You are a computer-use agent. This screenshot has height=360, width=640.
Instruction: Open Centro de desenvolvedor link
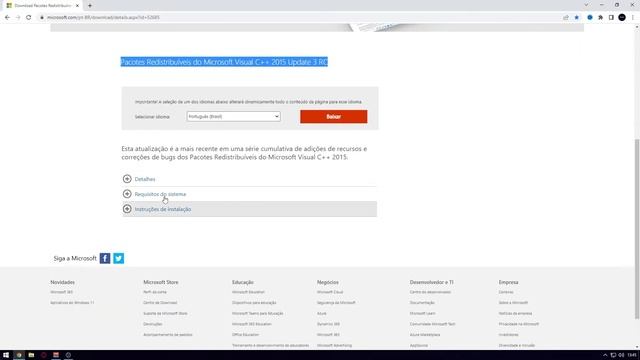[x=430, y=292]
